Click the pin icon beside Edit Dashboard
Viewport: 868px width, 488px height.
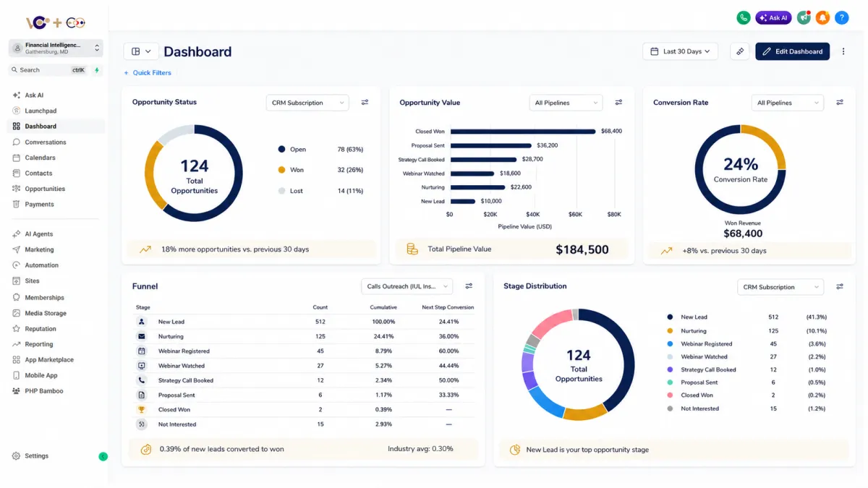tap(739, 51)
